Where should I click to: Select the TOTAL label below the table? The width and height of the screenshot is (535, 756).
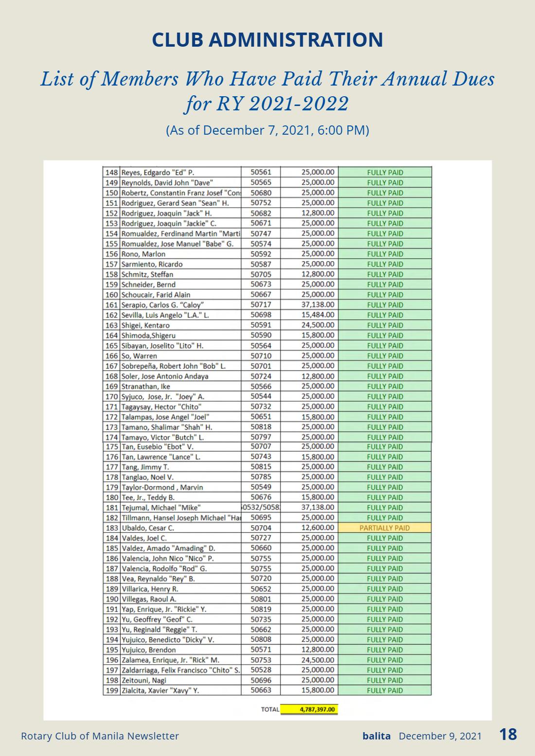(x=270, y=709)
